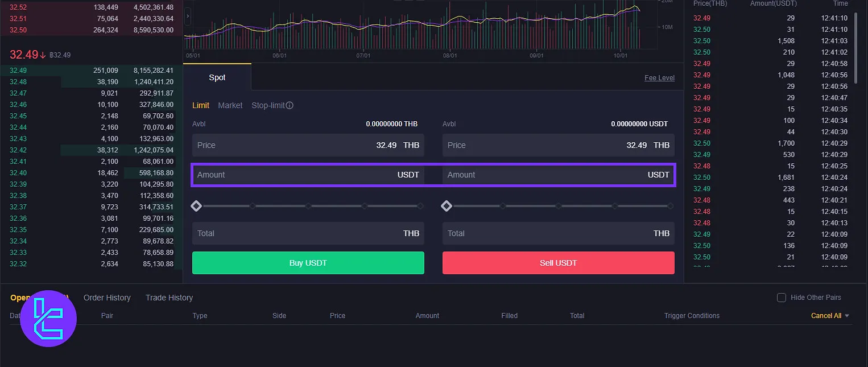Click buy slider diamond handle
The width and height of the screenshot is (868, 367).
196,205
